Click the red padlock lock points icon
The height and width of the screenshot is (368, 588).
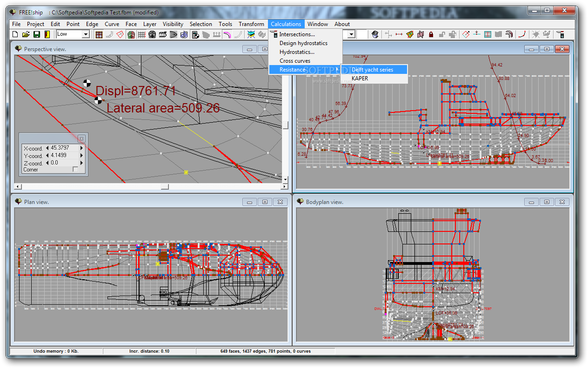[431, 34]
